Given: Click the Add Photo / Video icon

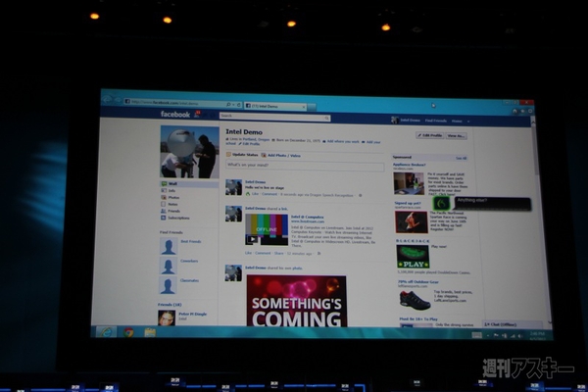Looking at the screenshot, I should pos(264,155).
